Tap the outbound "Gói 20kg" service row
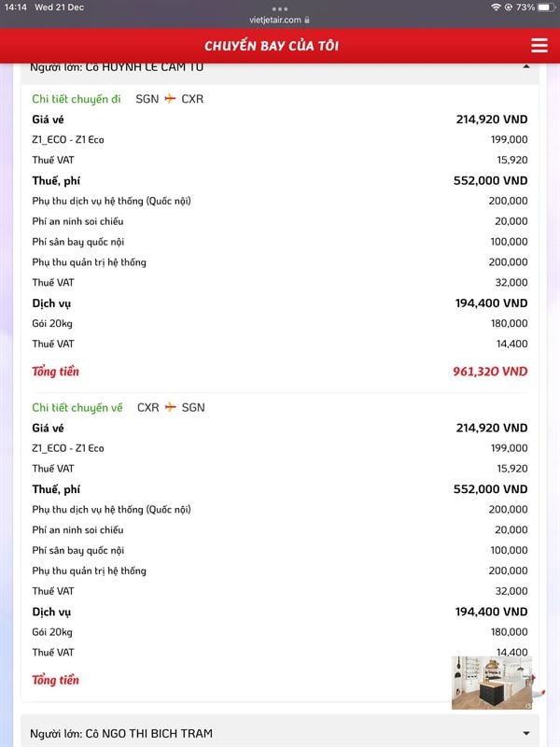This screenshot has width=560, height=747. coord(52,324)
